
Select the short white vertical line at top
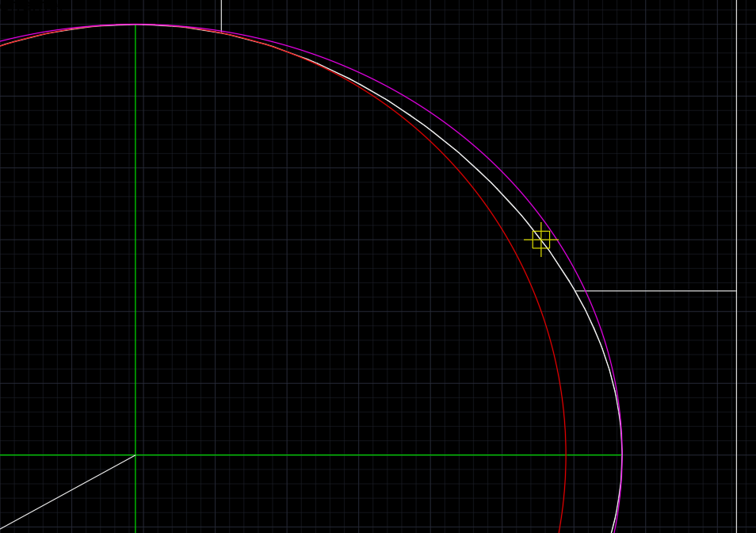pyautogui.click(x=221, y=15)
